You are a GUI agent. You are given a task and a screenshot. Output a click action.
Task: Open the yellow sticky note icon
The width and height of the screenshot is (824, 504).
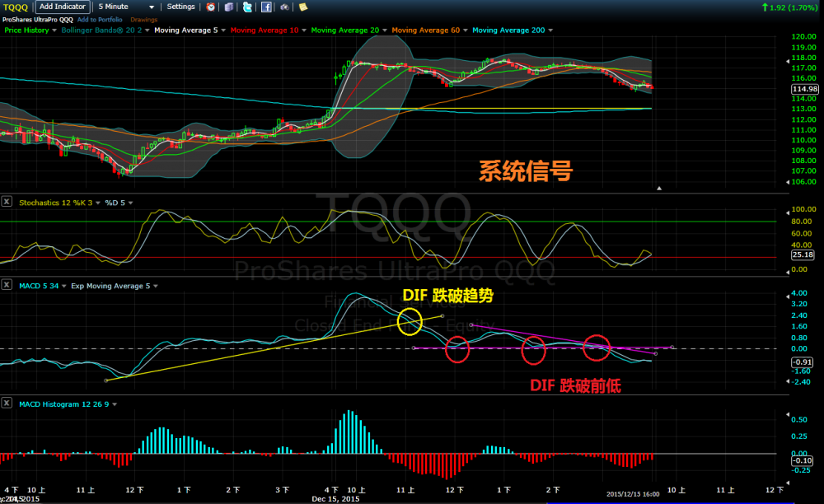coord(303,7)
